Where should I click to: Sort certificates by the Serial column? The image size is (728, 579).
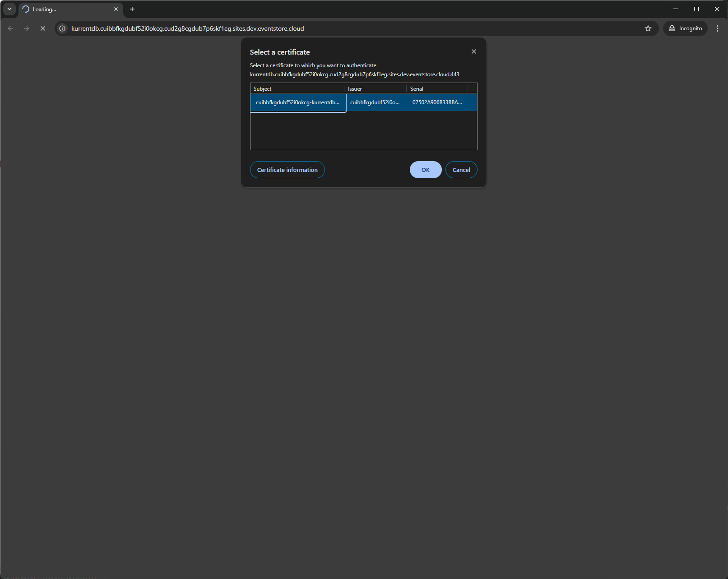coord(417,88)
